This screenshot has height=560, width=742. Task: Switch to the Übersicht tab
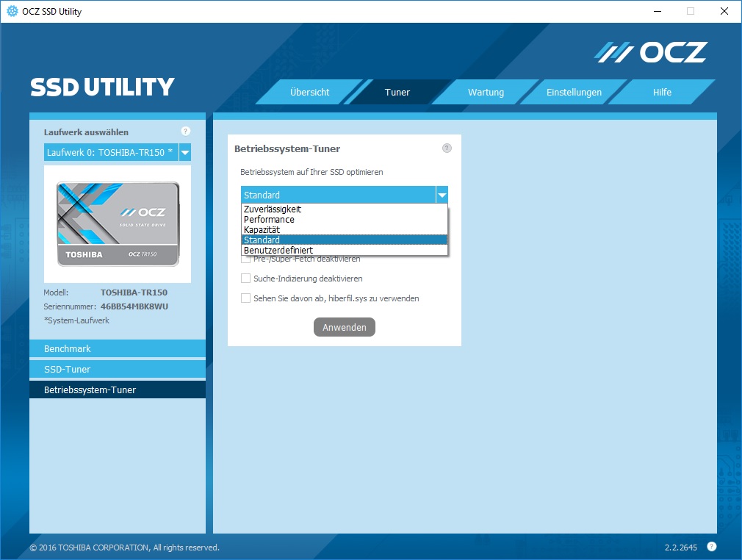(309, 93)
